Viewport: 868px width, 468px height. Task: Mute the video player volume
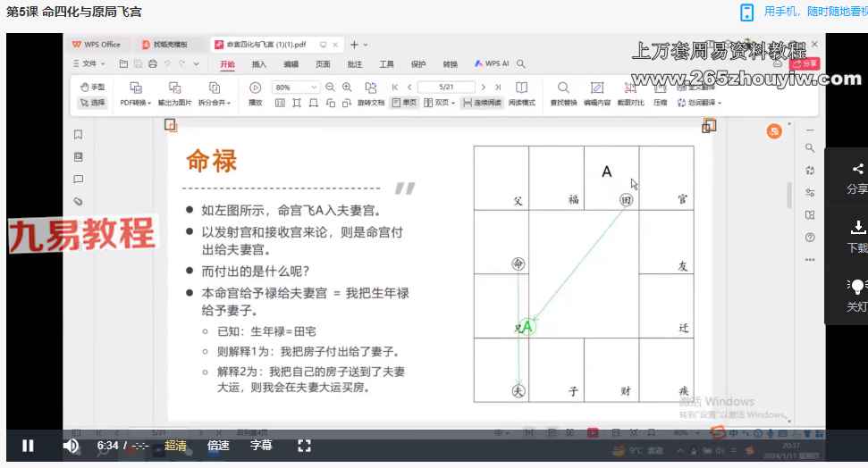coord(71,446)
